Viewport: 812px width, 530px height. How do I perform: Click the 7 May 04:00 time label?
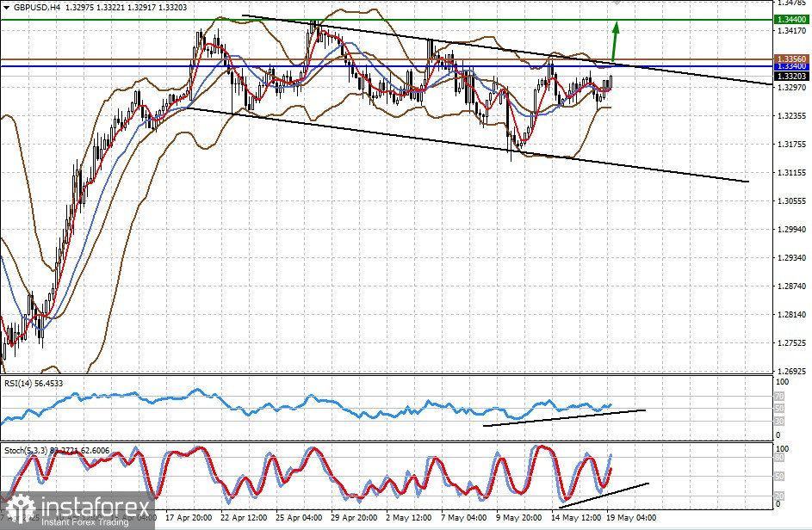click(x=463, y=518)
